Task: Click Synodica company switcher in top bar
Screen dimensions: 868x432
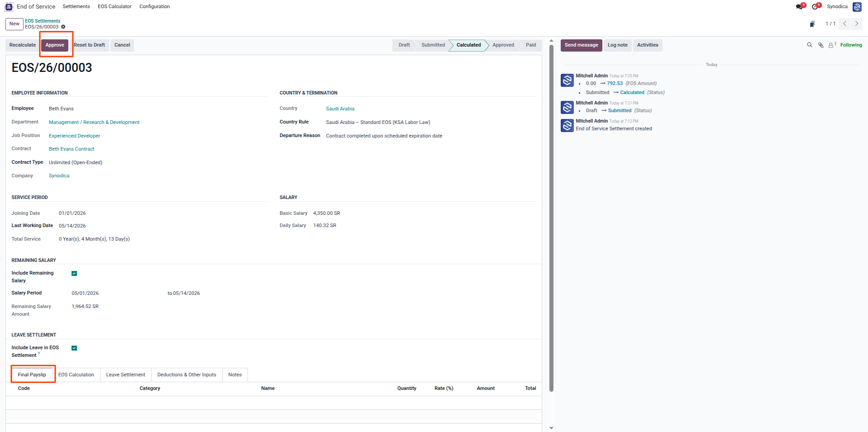Action: [837, 6]
